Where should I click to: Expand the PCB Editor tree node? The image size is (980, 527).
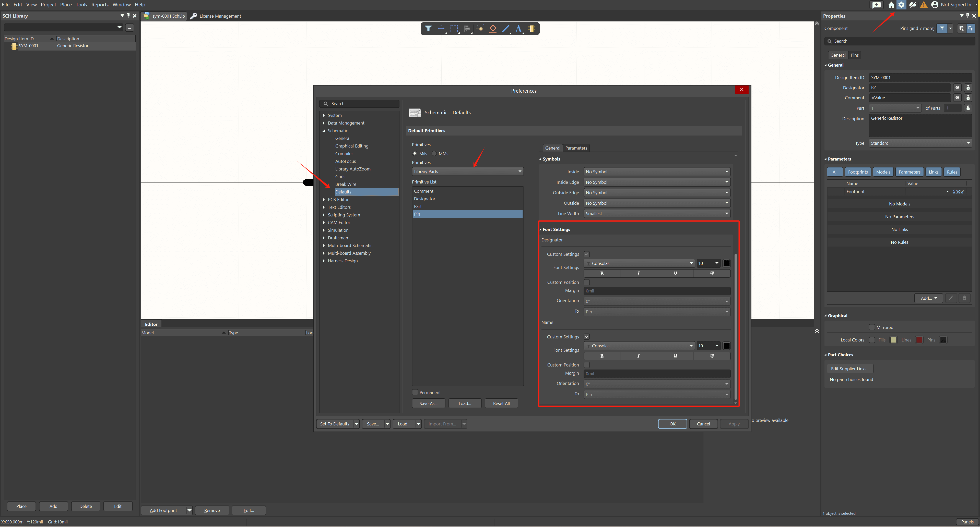[x=324, y=200]
